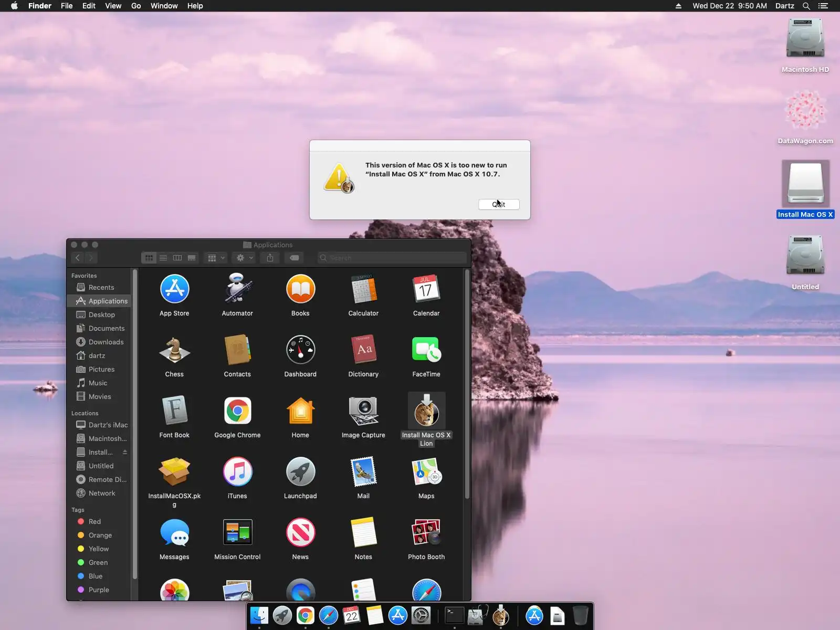Select the Contacts app icon
This screenshot has width=840, height=630.
coord(237,350)
